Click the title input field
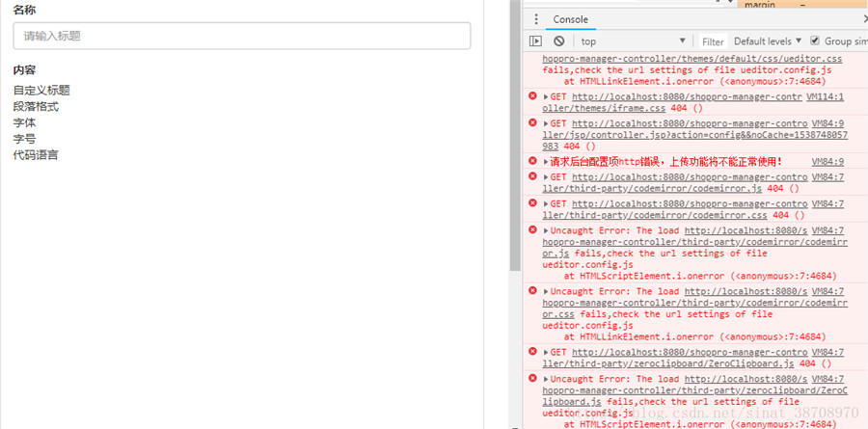868x429 pixels. pos(241,36)
